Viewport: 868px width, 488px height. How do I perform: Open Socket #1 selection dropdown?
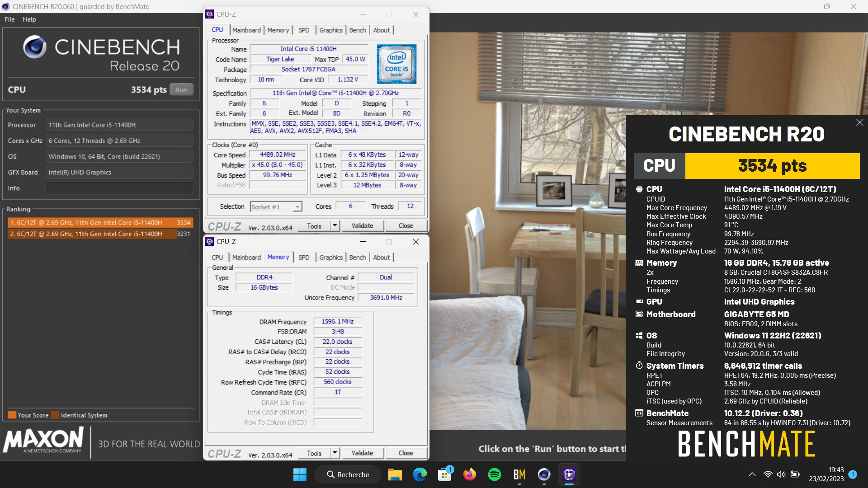276,206
